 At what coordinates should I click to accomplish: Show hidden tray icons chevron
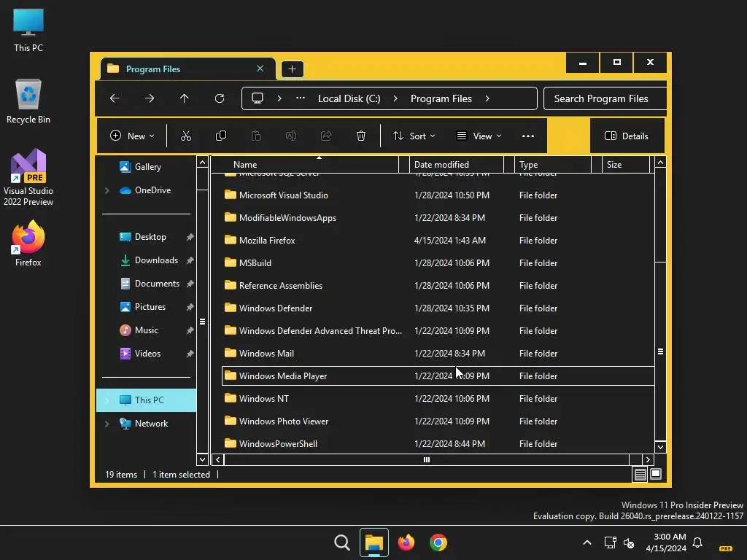587,542
